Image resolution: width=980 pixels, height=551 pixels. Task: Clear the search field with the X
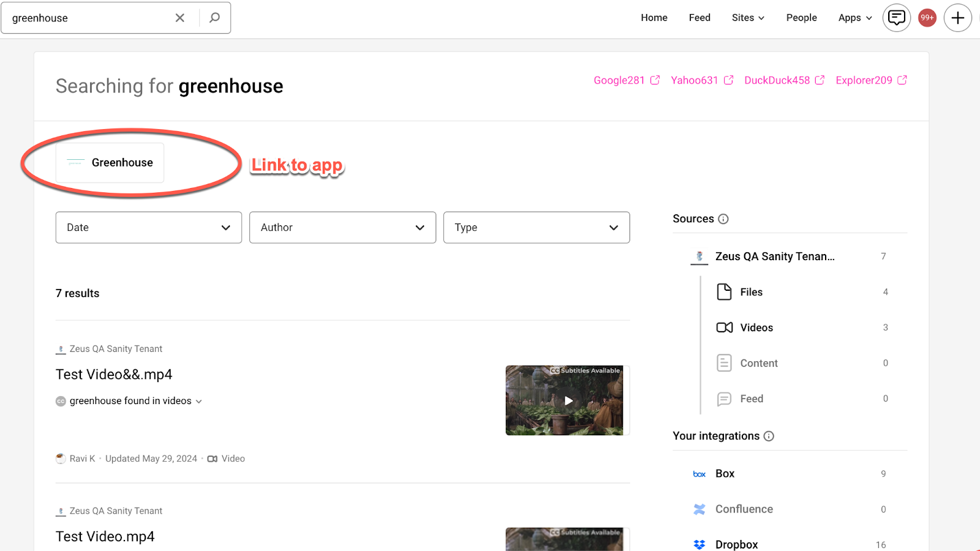click(179, 18)
